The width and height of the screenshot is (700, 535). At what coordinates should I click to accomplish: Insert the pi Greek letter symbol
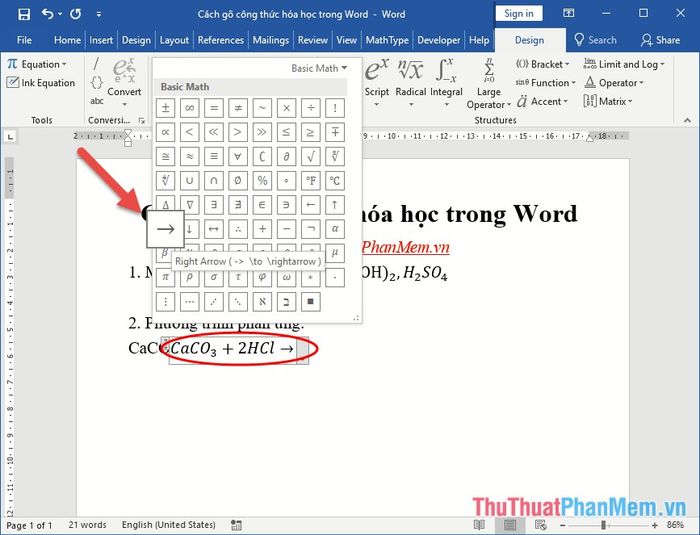pos(166,277)
